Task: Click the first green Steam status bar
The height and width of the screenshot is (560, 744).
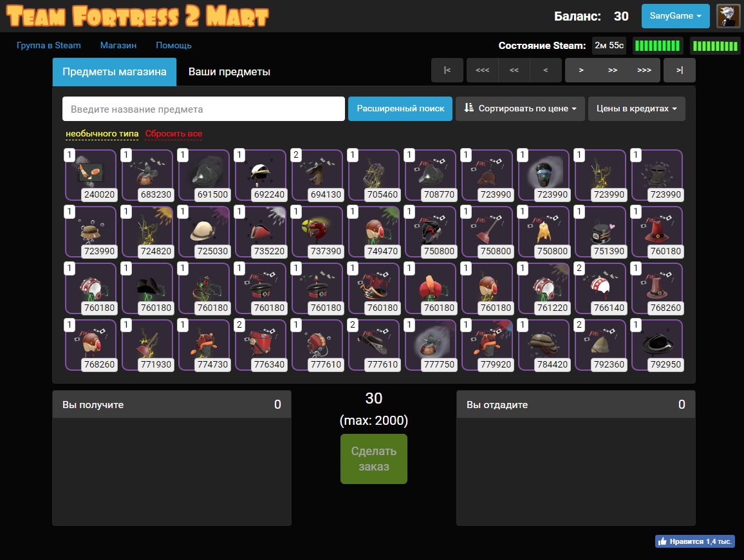Action: [x=657, y=46]
